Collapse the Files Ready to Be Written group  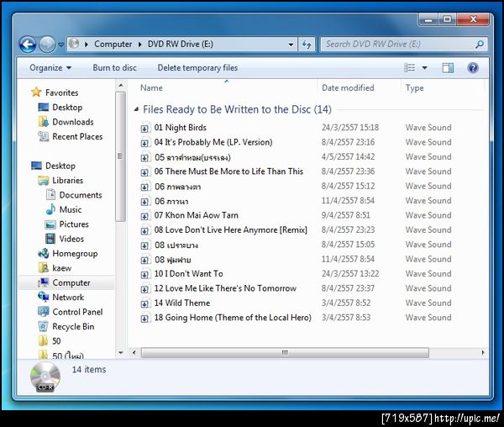[136, 109]
